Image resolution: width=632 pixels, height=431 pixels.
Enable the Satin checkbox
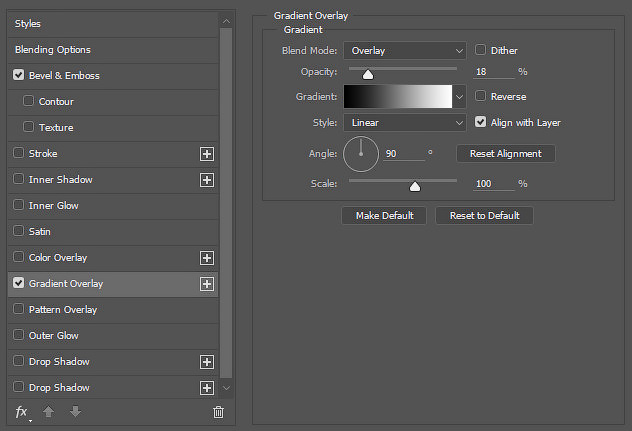pos(19,231)
